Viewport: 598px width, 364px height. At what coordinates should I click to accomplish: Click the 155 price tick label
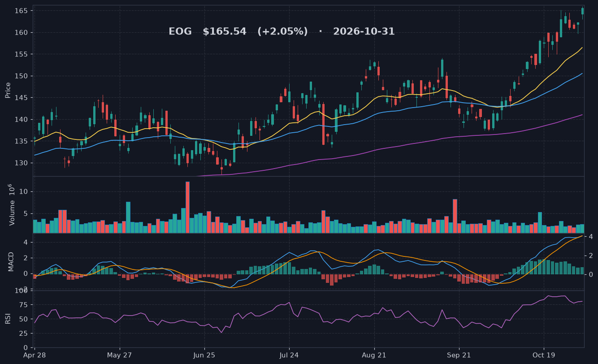point(22,54)
